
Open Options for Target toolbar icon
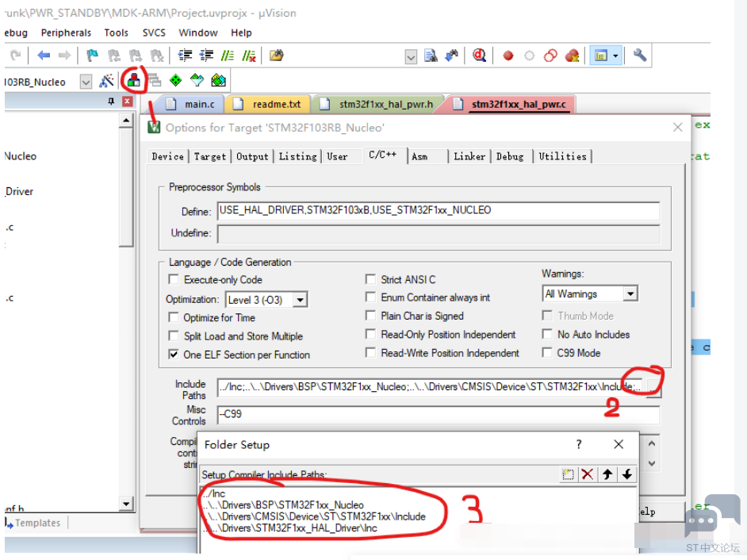(x=133, y=80)
